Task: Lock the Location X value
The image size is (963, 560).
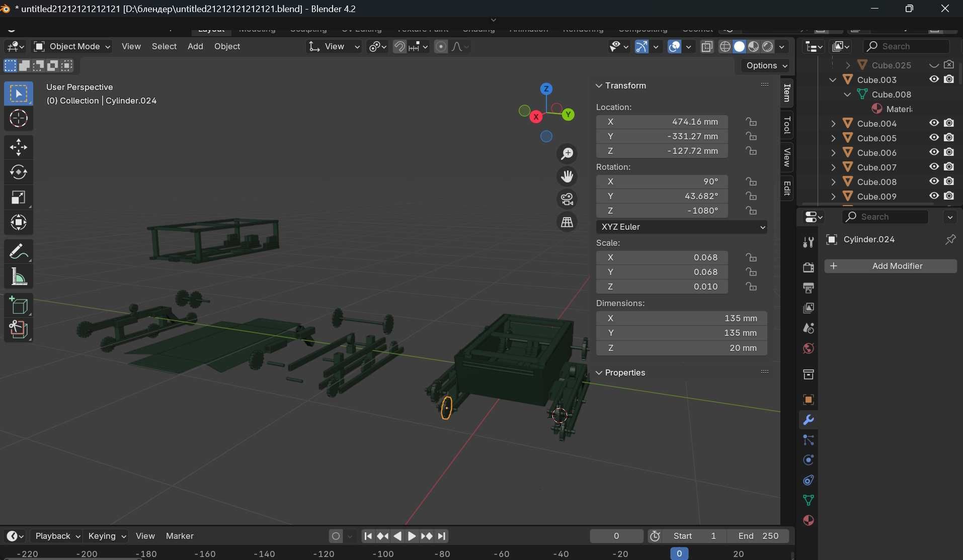Action: (751, 122)
